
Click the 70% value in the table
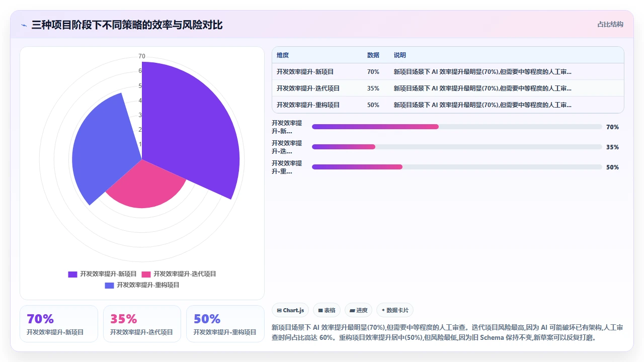pos(373,72)
